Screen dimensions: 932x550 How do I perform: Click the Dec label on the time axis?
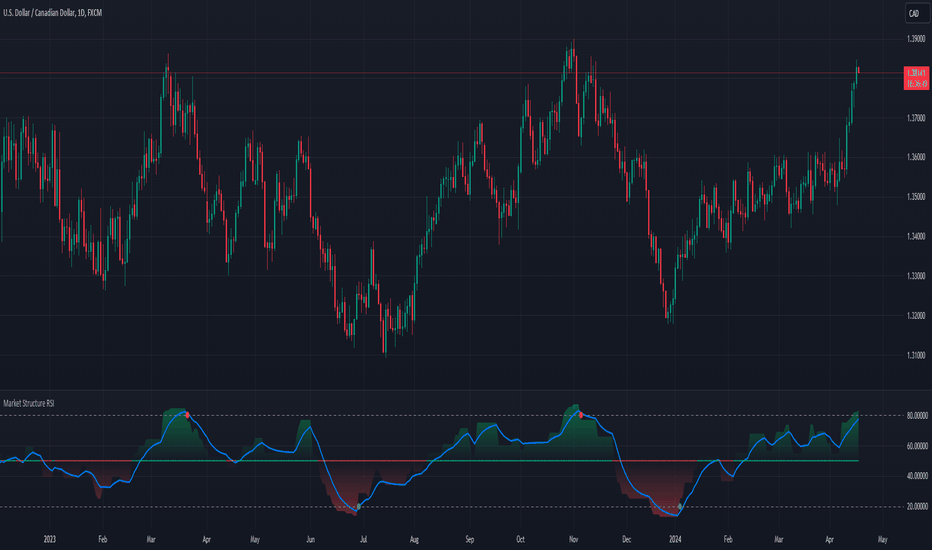coord(626,539)
